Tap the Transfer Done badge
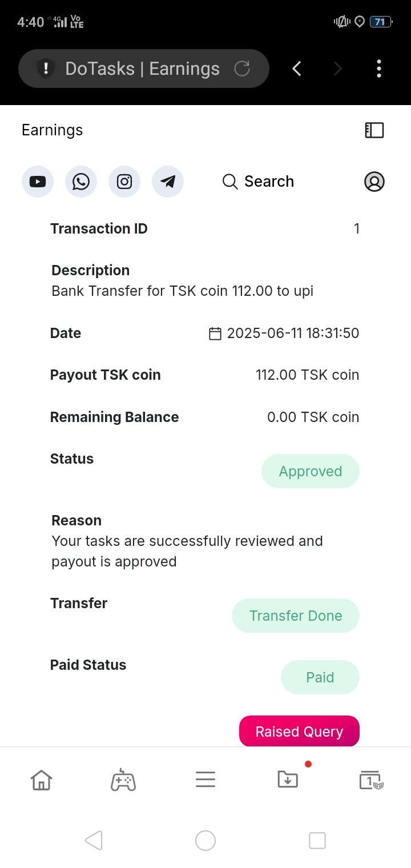This screenshot has width=411, height=868. click(296, 616)
